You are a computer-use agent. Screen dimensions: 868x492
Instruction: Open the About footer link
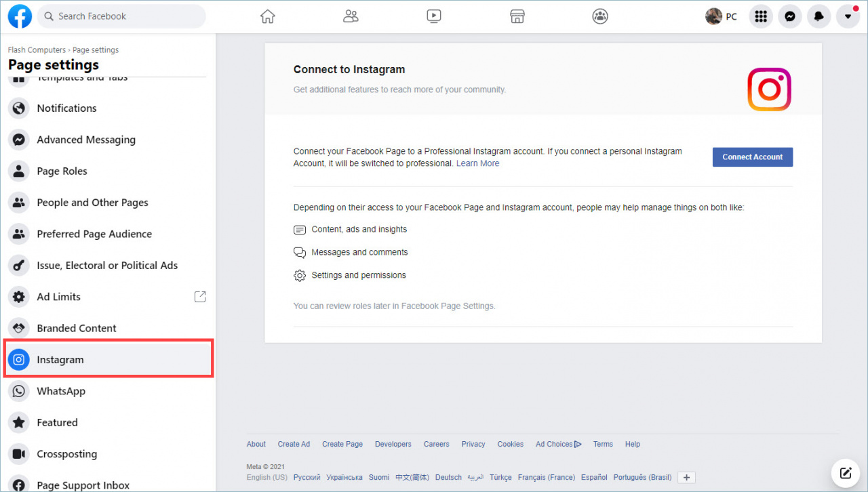tap(256, 445)
